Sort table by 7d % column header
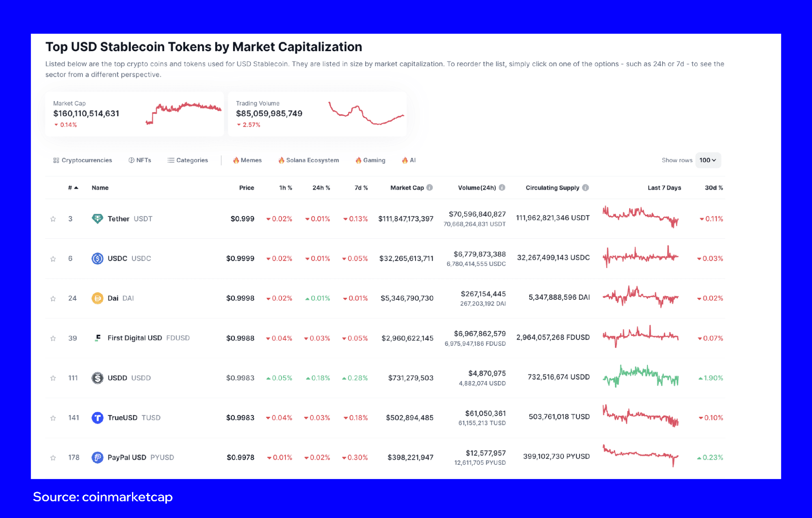The image size is (812, 518). tap(361, 188)
